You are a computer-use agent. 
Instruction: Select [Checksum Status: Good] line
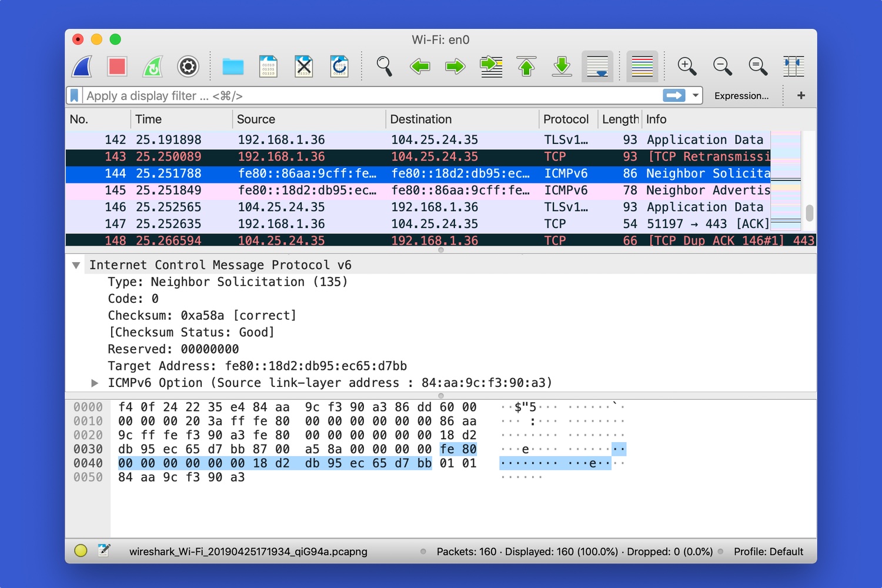[x=191, y=332]
